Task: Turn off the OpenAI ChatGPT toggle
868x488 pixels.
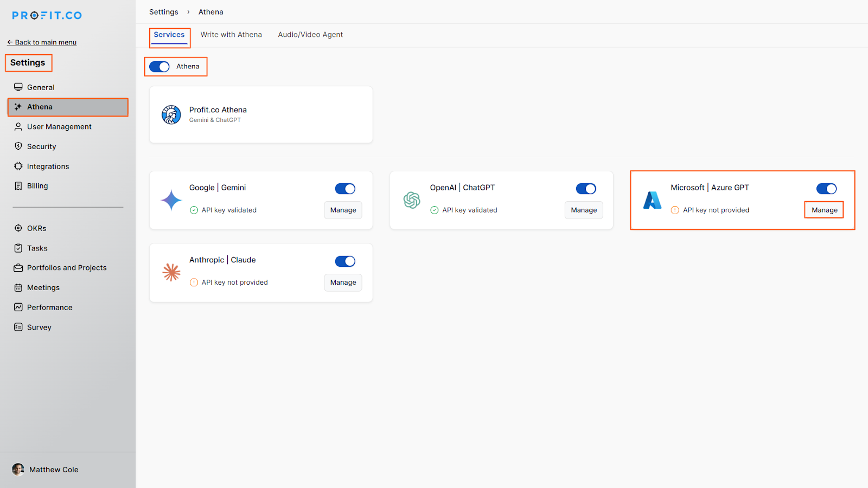Action: 586,189
